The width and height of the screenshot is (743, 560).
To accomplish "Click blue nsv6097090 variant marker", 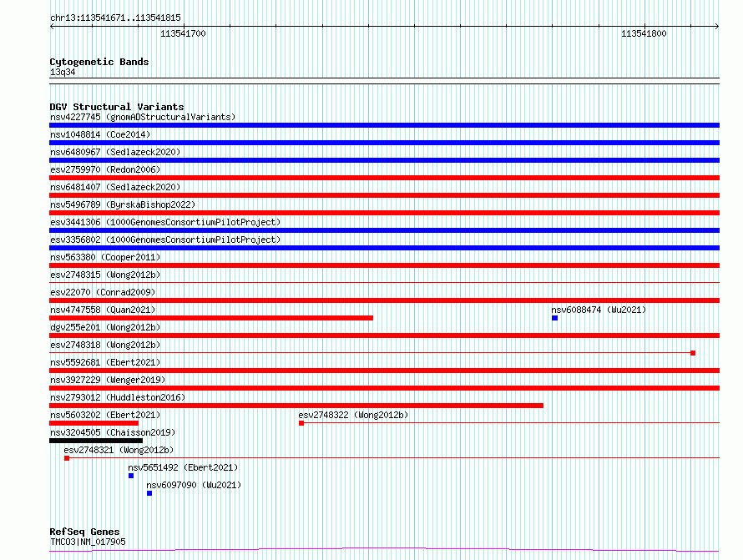I will pyautogui.click(x=149, y=493).
